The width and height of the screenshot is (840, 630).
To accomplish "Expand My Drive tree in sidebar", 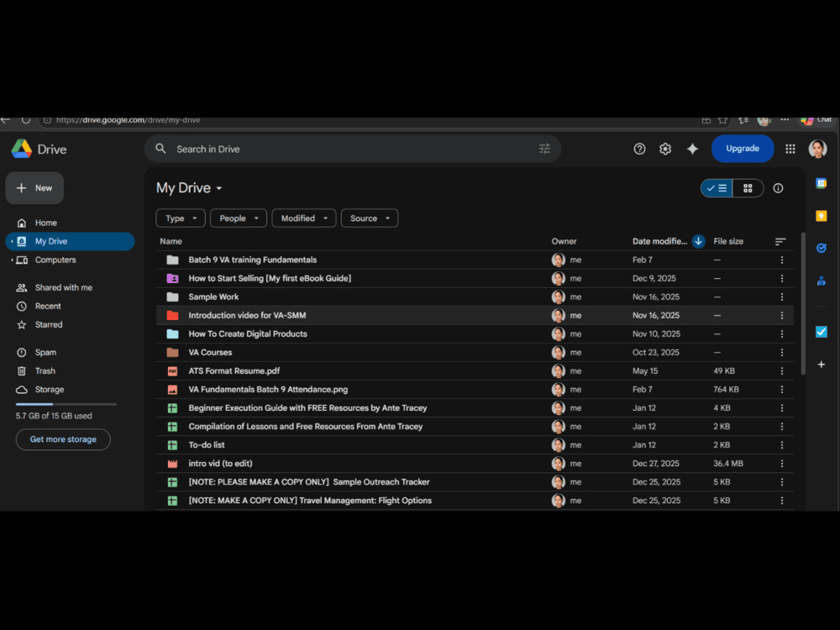I will click(12, 242).
